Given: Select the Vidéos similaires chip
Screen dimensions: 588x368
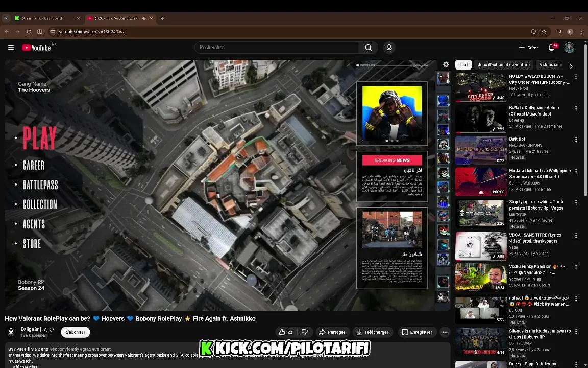Looking at the screenshot, I should pyautogui.click(x=550, y=64).
